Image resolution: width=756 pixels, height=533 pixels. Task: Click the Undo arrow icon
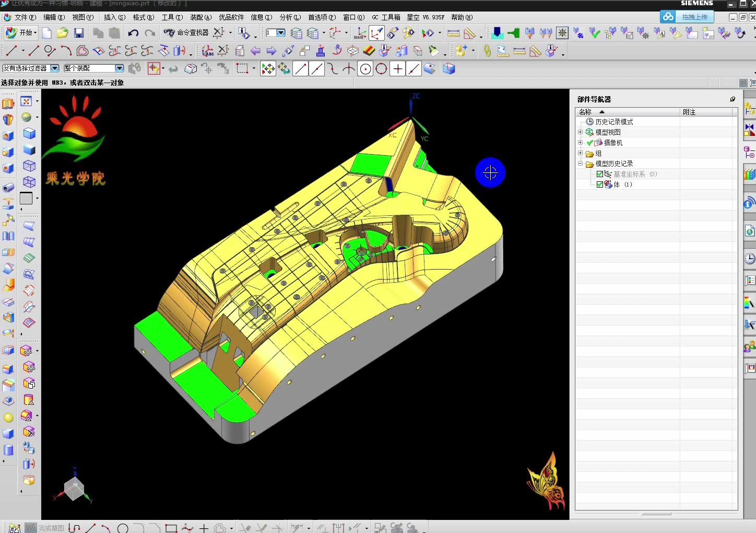[133, 33]
